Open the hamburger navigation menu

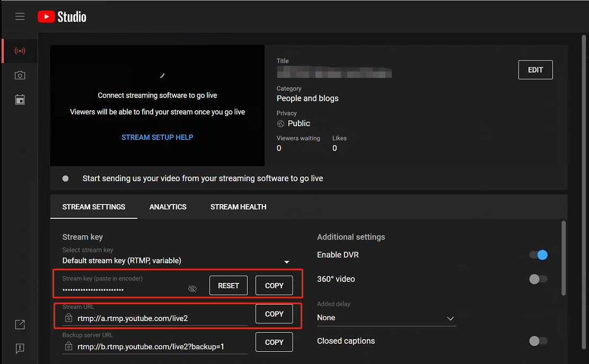tap(20, 16)
